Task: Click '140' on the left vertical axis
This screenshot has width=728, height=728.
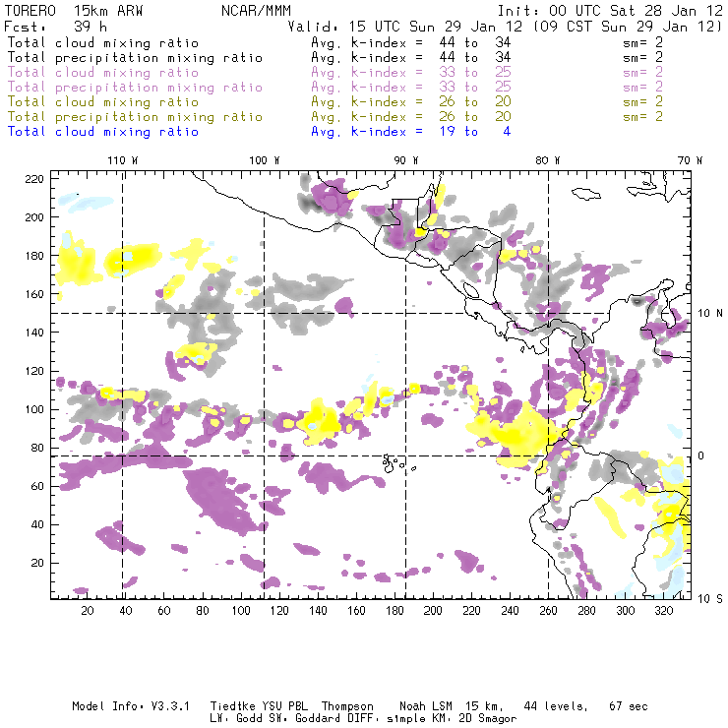Action: (34, 333)
